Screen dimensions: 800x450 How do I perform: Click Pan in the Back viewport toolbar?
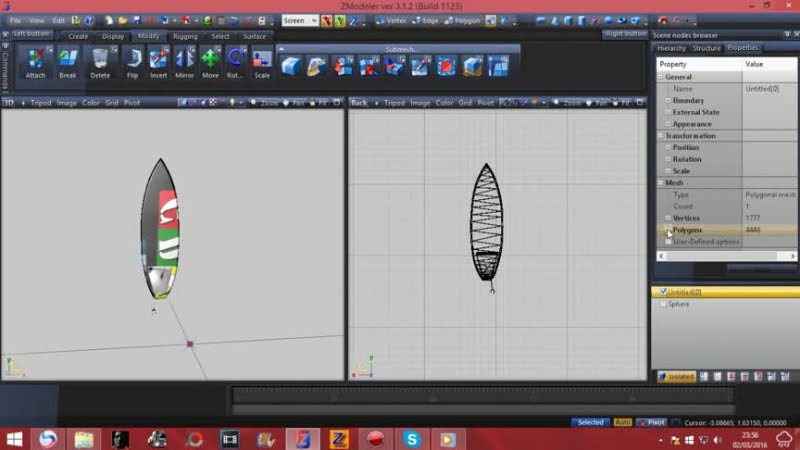coord(596,103)
